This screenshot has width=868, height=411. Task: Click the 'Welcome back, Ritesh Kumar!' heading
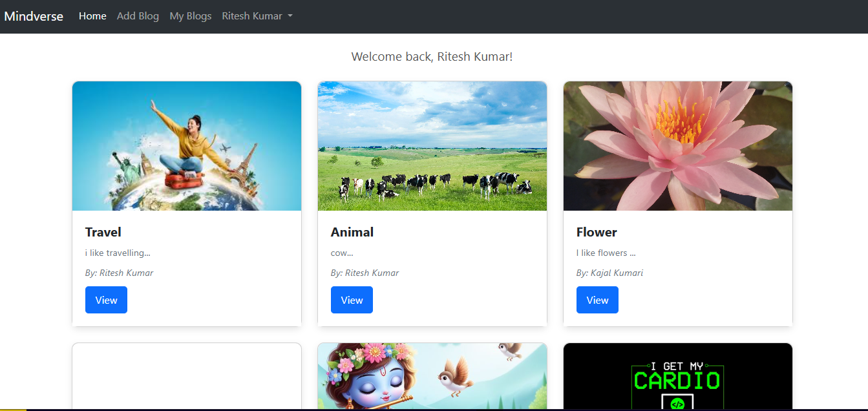(432, 57)
